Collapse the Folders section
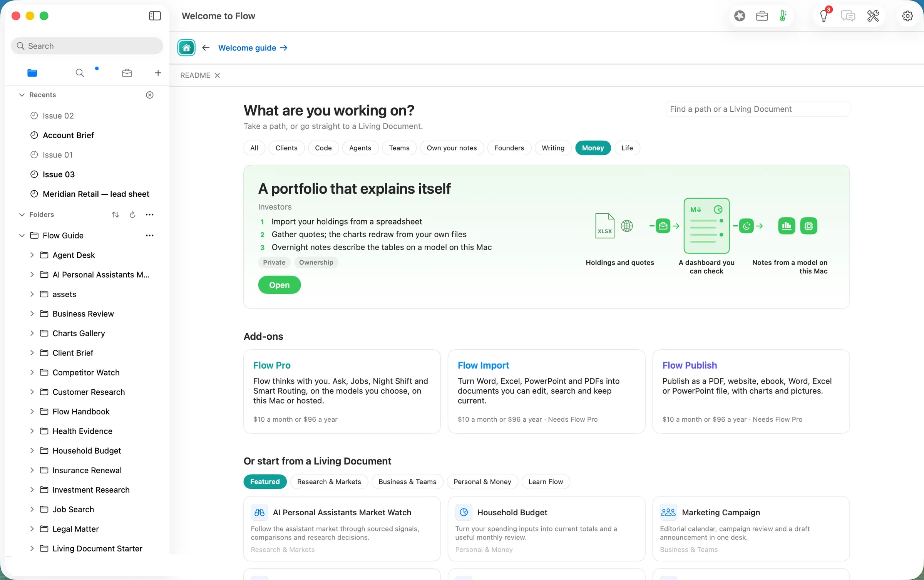The image size is (924, 580). pos(22,215)
